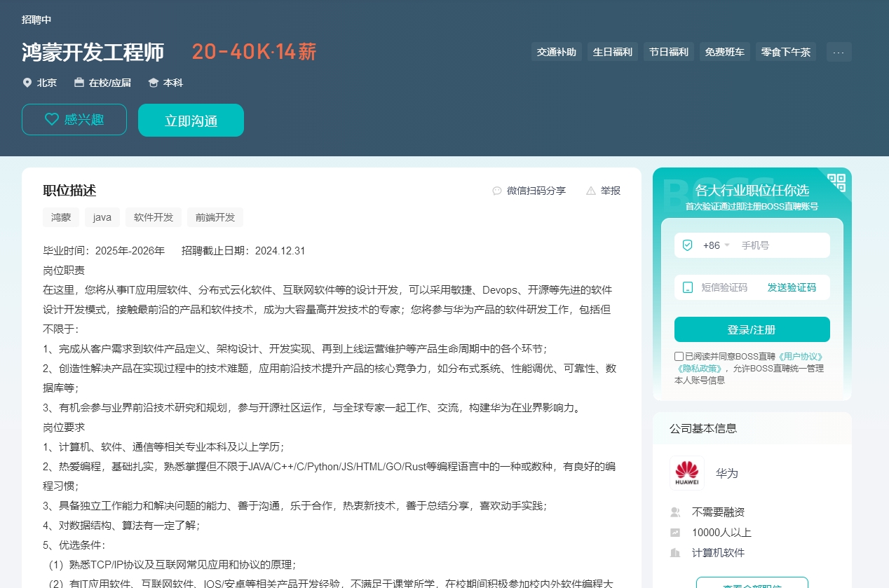The height and width of the screenshot is (588, 889).
Task: Select the 前端开发 skill tag
Action: 215,217
